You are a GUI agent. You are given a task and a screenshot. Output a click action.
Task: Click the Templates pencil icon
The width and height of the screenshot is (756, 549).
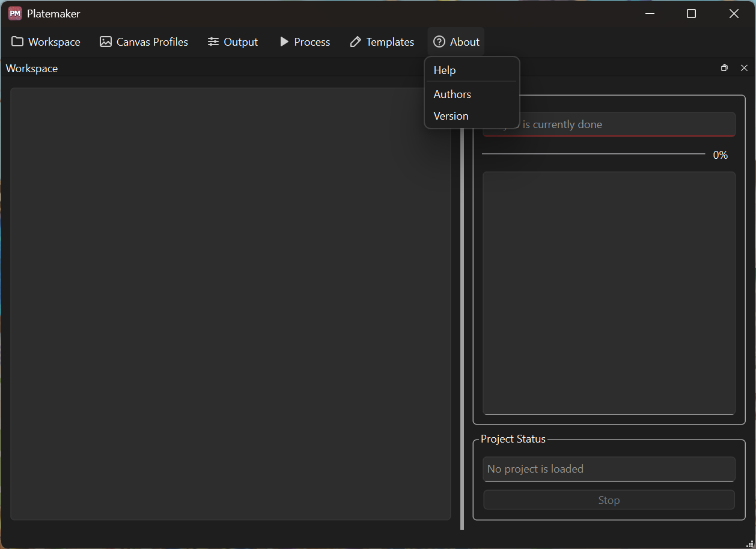click(356, 41)
